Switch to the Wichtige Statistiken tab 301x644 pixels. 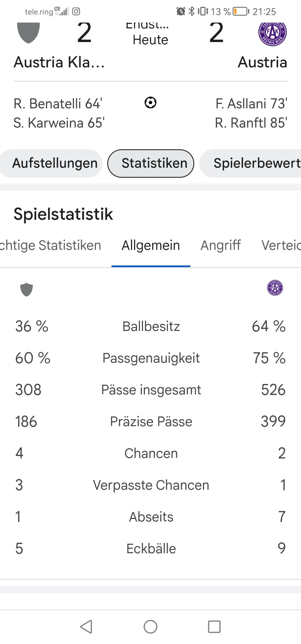50,246
